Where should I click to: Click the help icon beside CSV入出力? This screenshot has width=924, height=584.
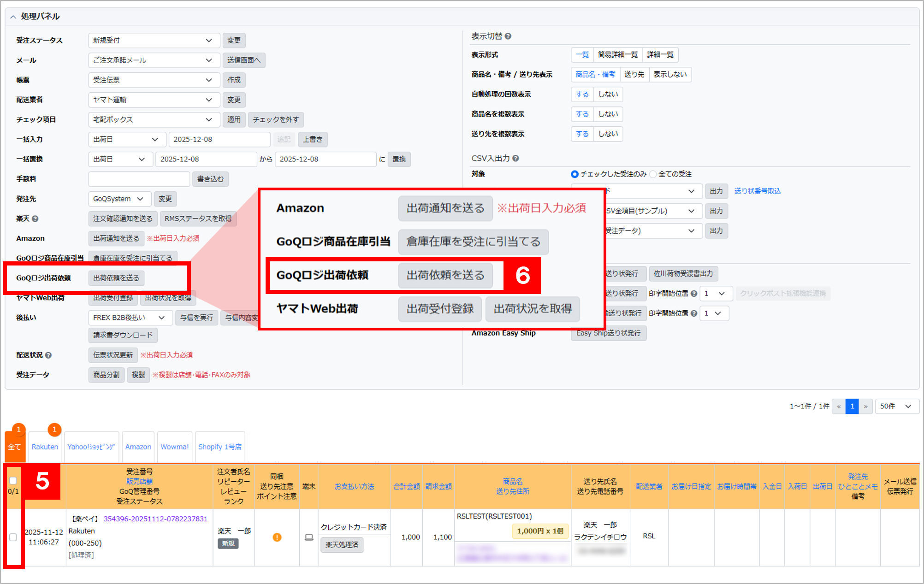pos(516,158)
